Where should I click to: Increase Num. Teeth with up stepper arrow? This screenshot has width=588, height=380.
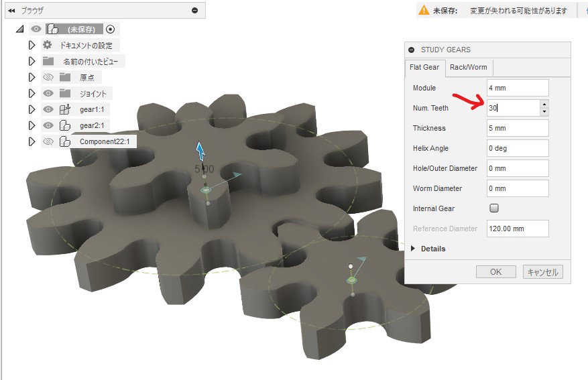point(544,105)
